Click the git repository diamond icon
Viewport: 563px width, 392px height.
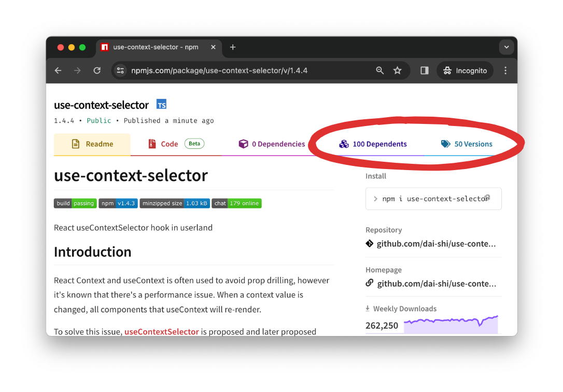370,243
